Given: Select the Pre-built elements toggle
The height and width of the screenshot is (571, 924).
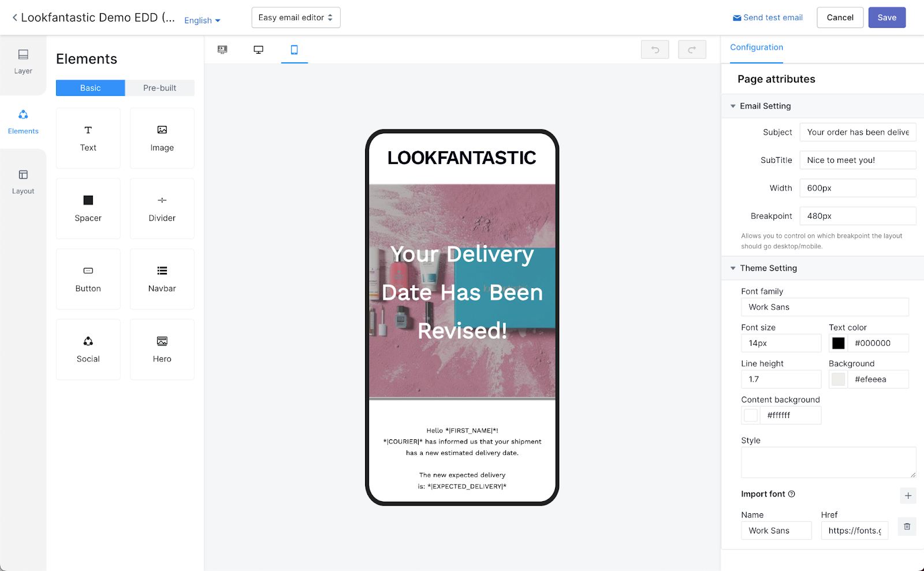Looking at the screenshot, I should pyautogui.click(x=159, y=88).
